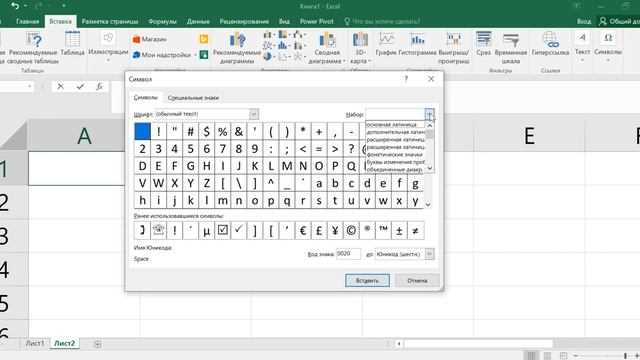Choose 'фонетические знаки' from subset list
The image size is (640, 360).
click(x=394, y=155)
